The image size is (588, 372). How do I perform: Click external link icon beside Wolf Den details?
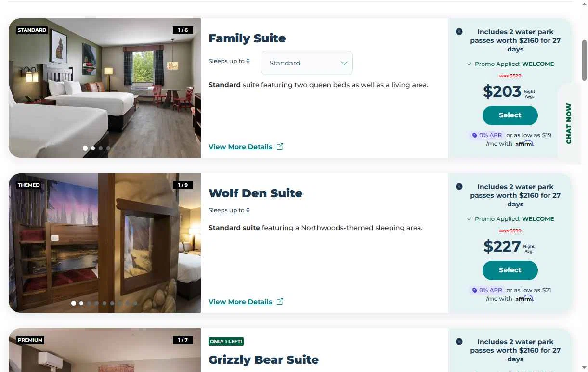(280, 302)
